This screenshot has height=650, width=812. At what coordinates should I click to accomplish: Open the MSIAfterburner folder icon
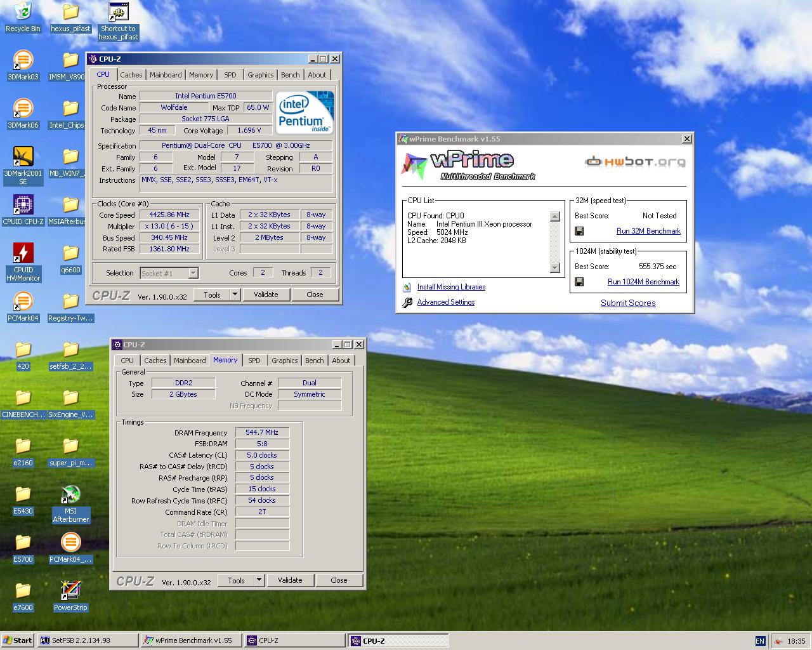(70, 210)
